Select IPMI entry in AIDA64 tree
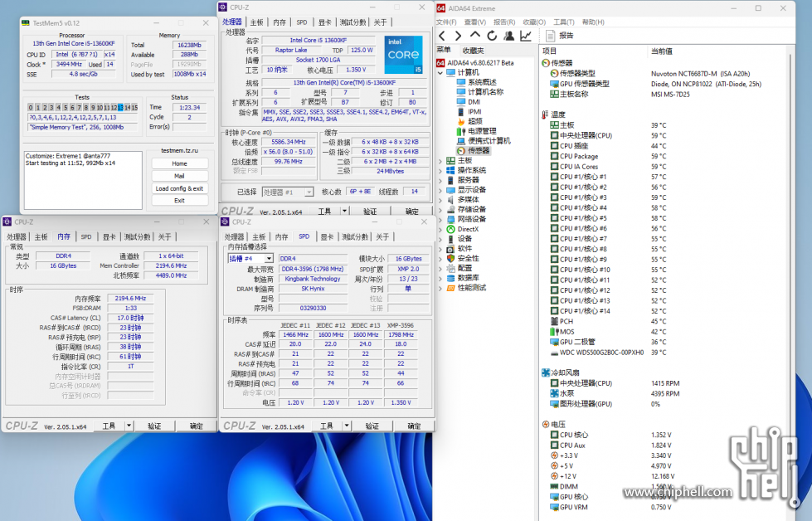 pyautogui.click(x=469, y=111)
